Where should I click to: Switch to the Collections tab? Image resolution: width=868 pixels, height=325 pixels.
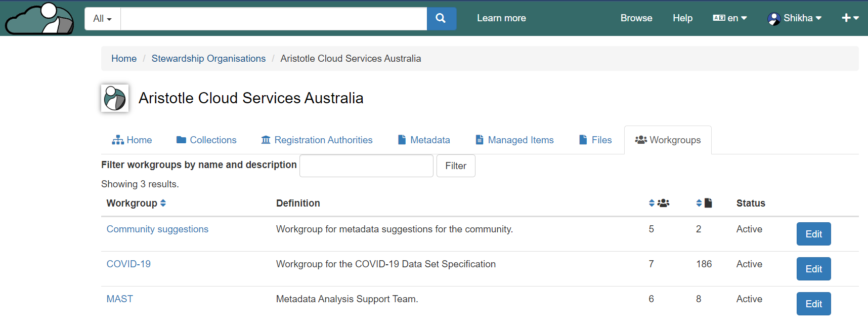(x=206, y=140)
